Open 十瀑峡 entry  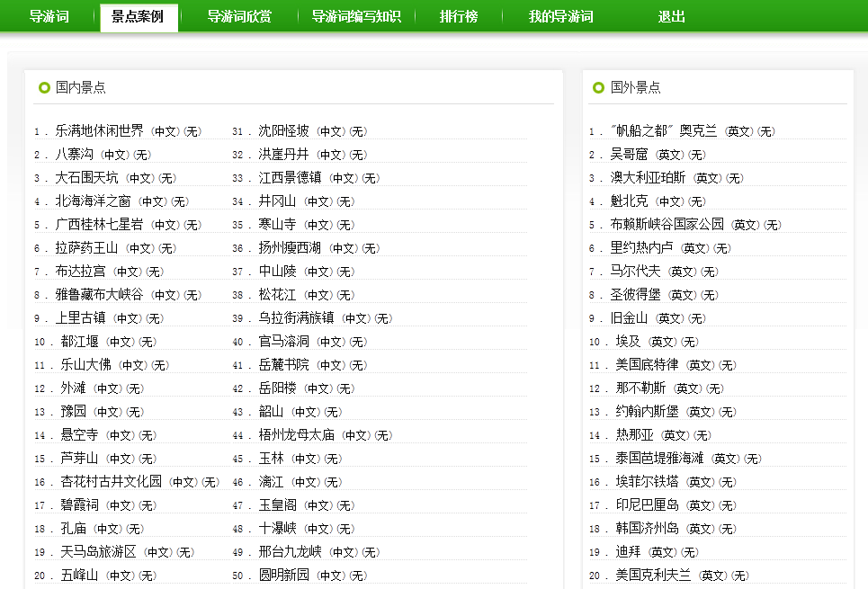pyautogui.click(x=277, y=528)
